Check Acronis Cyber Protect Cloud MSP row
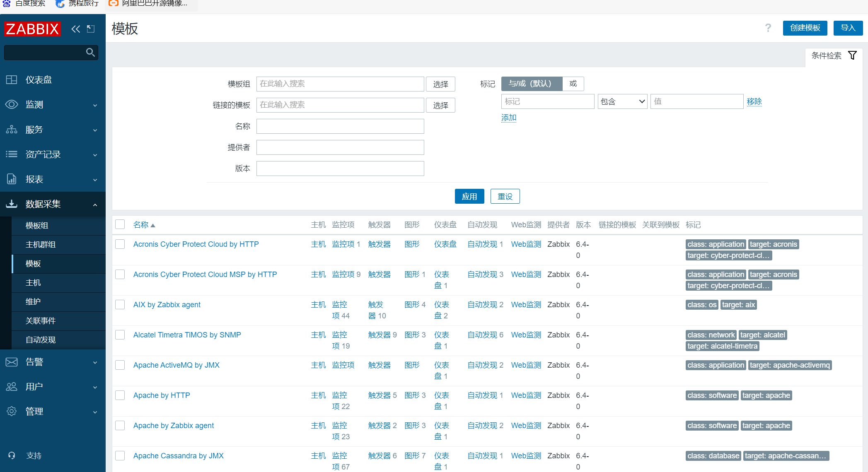This screenshot has width=868, height=472. (120, 275)
